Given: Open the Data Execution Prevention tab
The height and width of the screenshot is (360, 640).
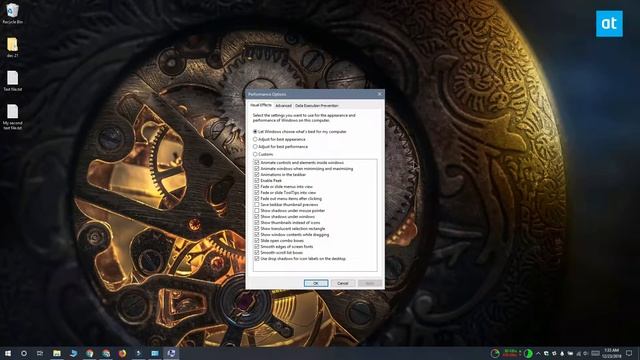Looking at the screenshot, I should pyautogui.click(x=316, y=106).
